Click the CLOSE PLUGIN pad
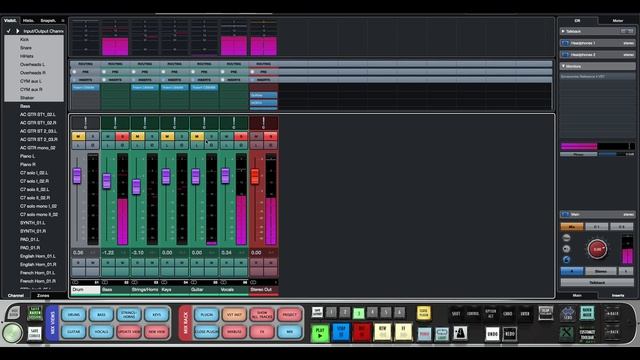 coord(207,332)
